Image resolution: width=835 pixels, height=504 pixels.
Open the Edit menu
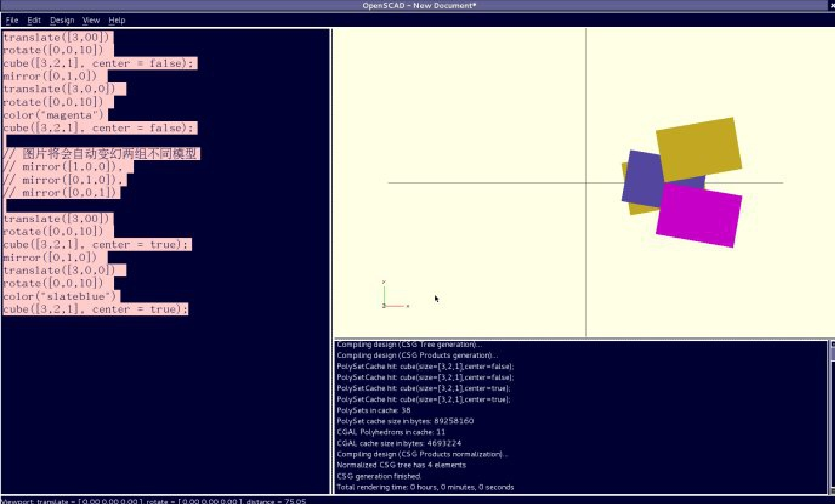click(34, 21)
